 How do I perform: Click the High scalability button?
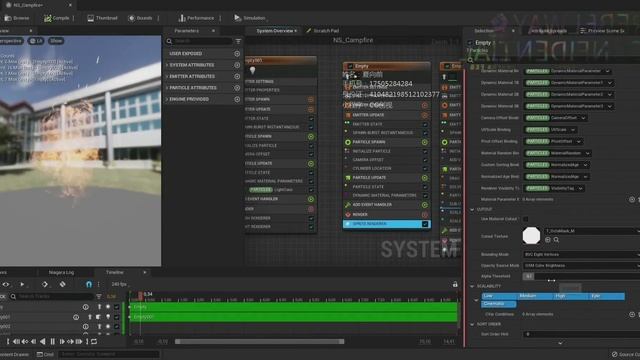(571, 296)
